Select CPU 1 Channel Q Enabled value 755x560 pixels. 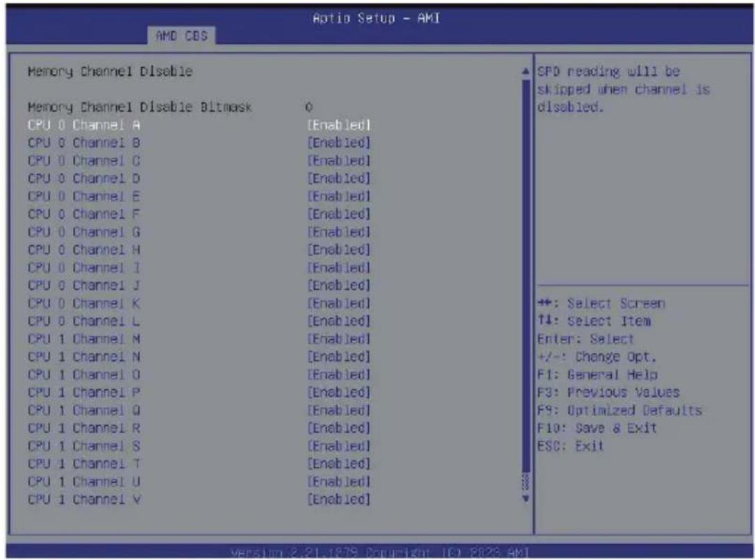pyautogui.click(x=339, y=410)
